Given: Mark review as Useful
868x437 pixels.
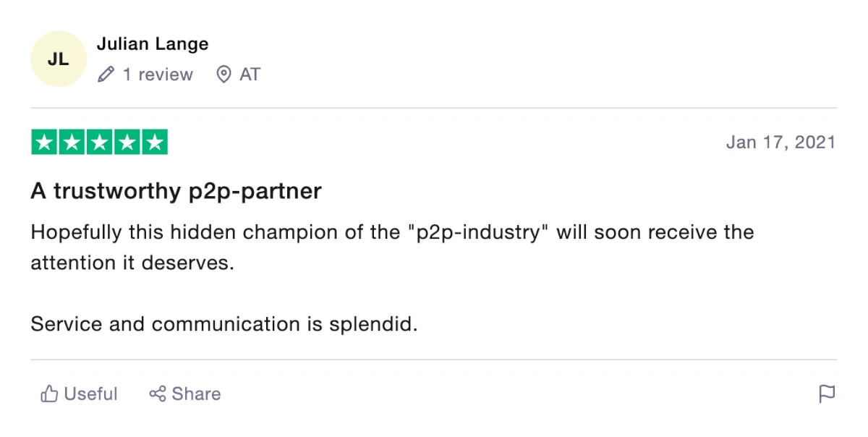Looking at the screenshot, I should pos(79,394).
